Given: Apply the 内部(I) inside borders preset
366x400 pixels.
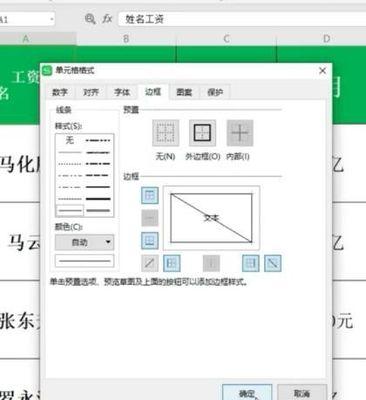Looking at the screenshot, I should tap(240, 133).
